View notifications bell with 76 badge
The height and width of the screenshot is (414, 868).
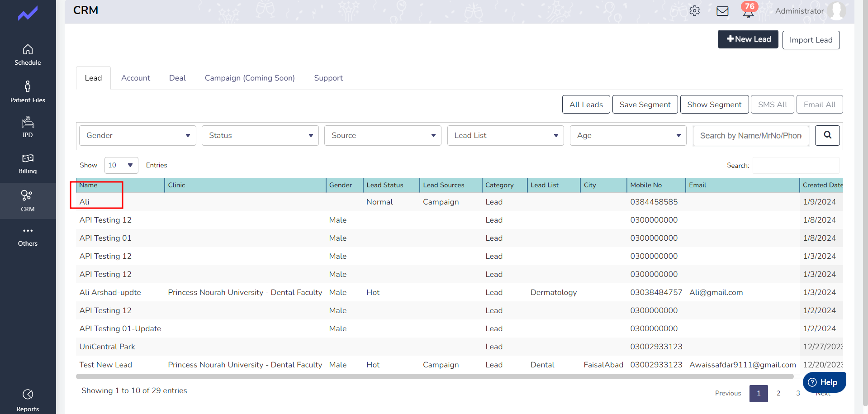click(x=749, y=10)
